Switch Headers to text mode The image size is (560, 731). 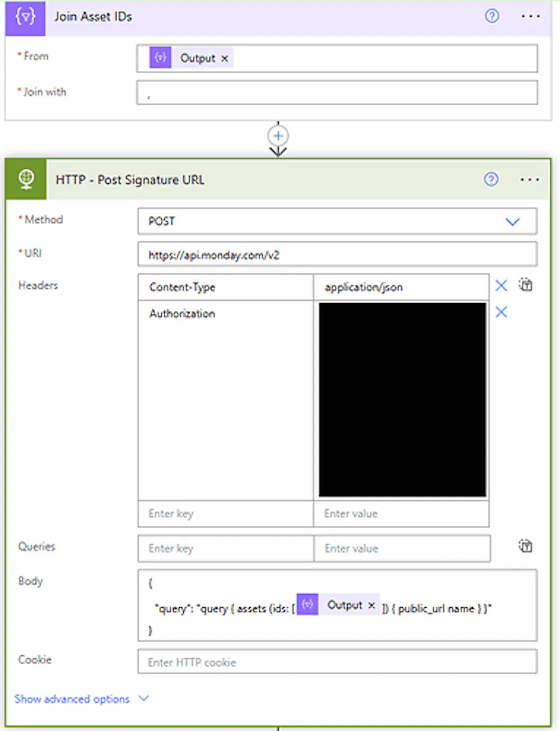(525, 285)
